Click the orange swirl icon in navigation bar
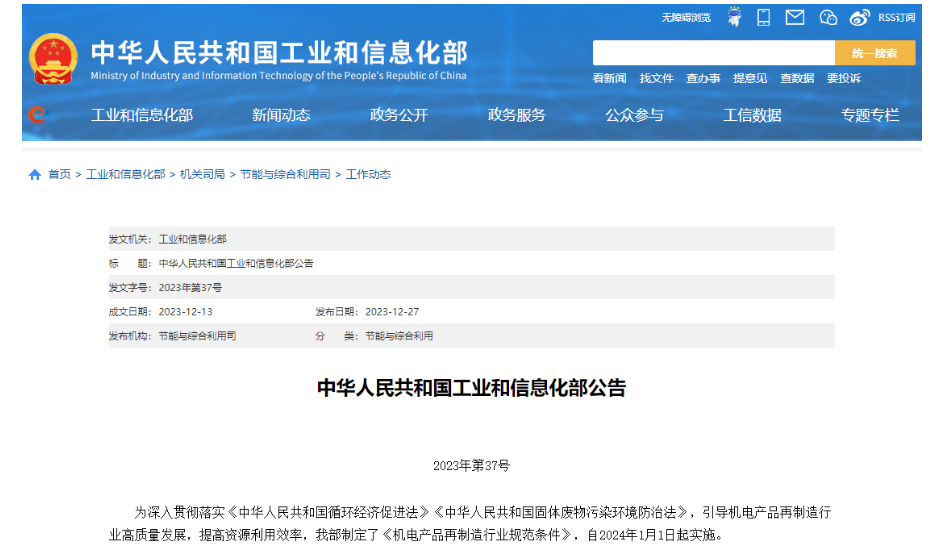Screen dimensions: 943x547 [x=37, y=115]
